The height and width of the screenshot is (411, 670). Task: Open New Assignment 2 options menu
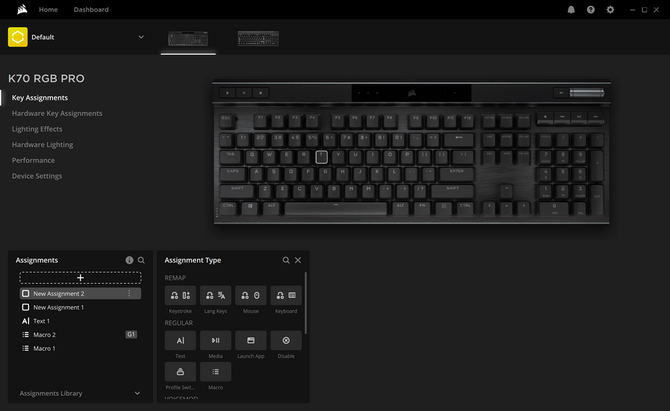(129, 294)
